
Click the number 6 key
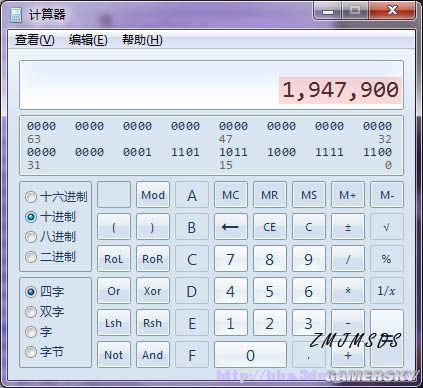pyautogui.click(x=309, y=291)
